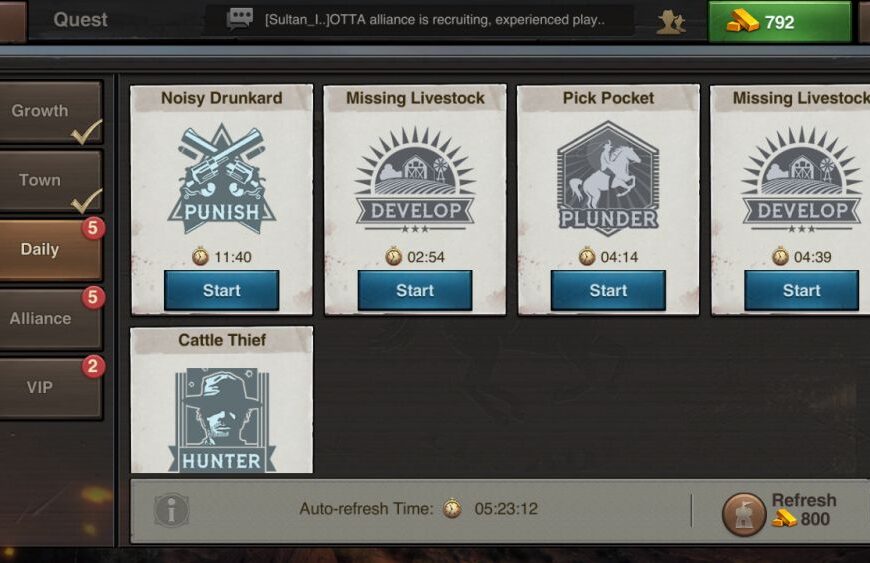Start the 02:54 Missing Livestock quest

tap(415, 290)
